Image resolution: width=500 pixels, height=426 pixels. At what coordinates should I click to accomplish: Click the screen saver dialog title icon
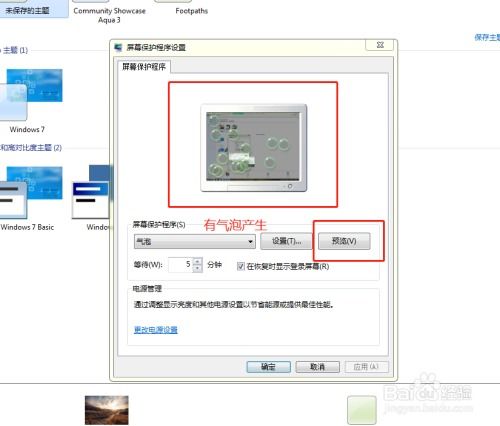click(118, 47)
